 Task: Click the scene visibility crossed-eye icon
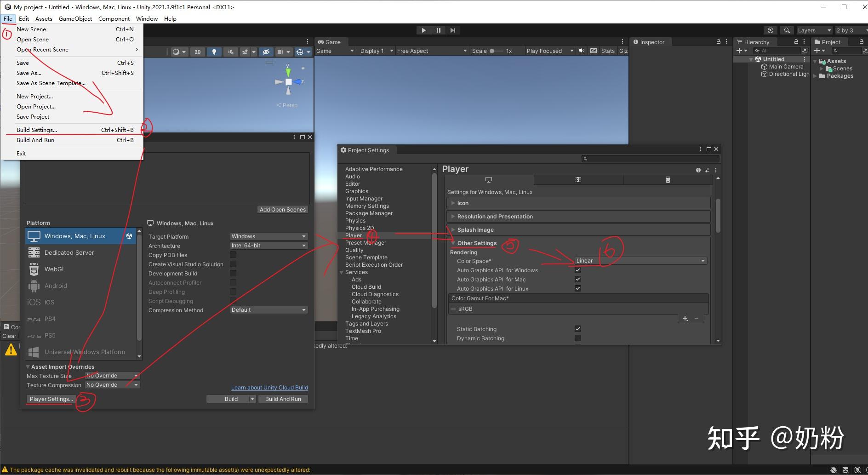[266, 52]
